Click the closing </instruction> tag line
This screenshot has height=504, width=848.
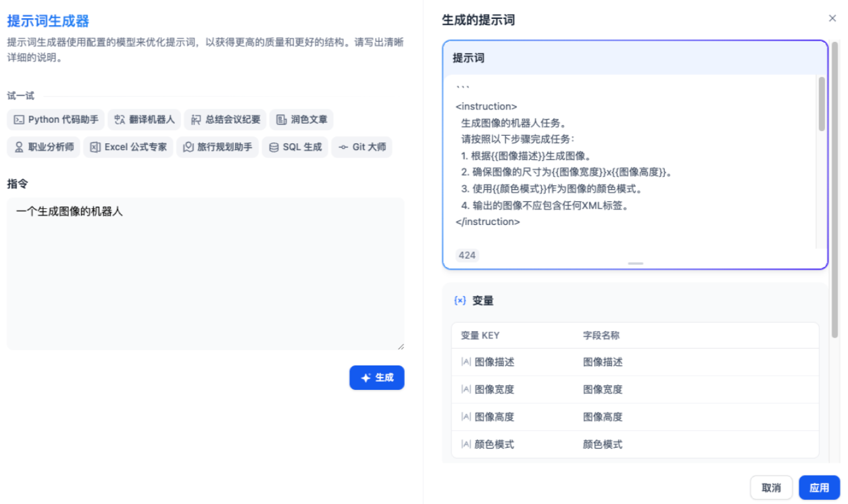tap(488, 222)
